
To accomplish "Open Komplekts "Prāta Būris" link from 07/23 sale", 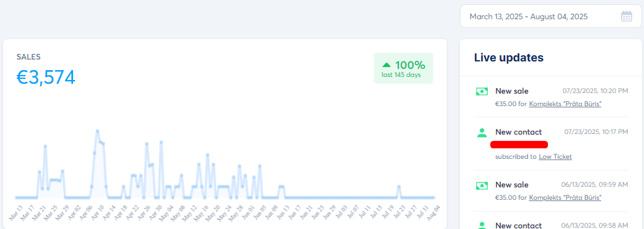I will click(x=565, y=104).
